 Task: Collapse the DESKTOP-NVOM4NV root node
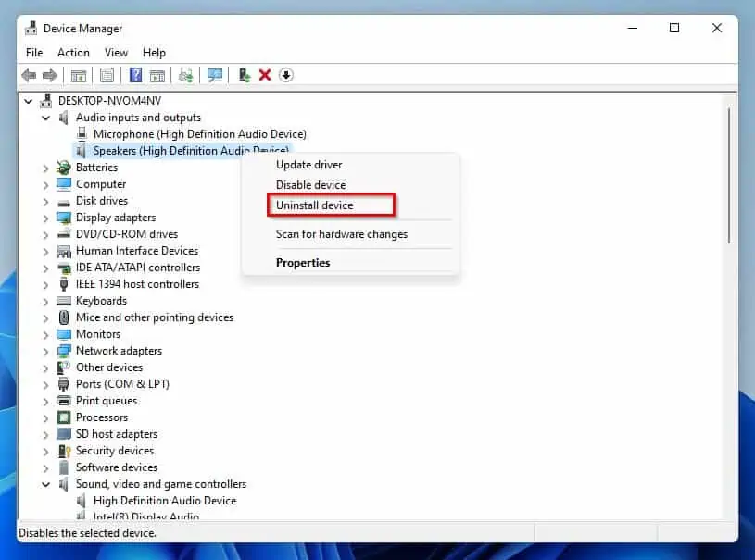click(x=29, y=101)
